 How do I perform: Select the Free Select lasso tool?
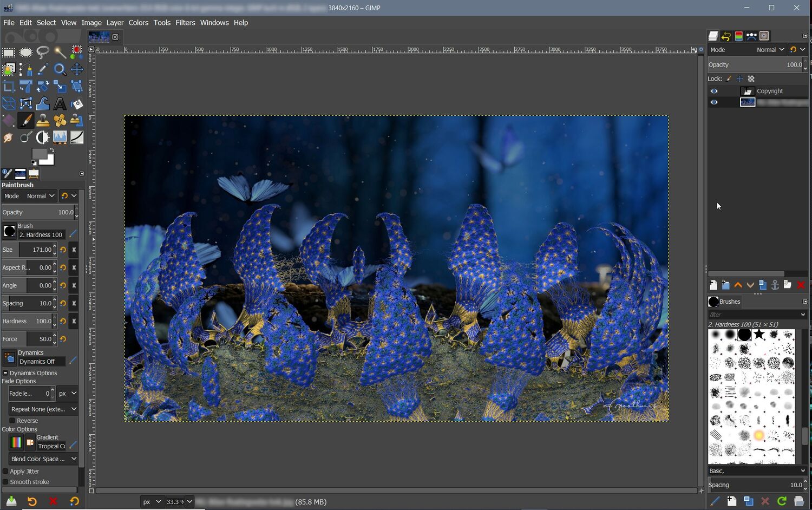pos(43,53)
